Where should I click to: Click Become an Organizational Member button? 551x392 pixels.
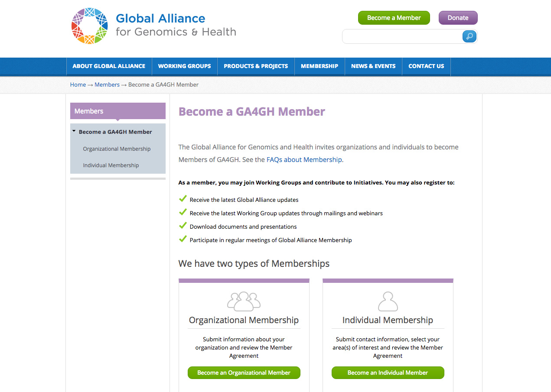coord(244,373)
